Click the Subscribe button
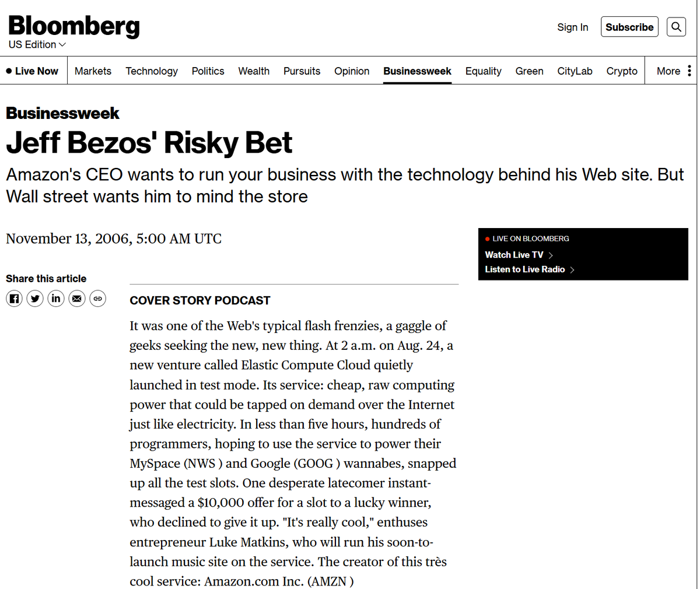This screenshot has width=700, height=589. [x=629, y=27]
